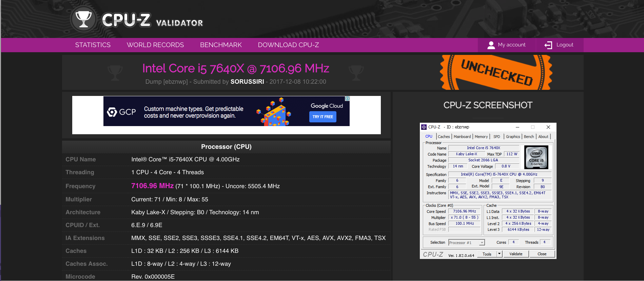
Task: Switch to the Bench tab
Action: (529, 137)
